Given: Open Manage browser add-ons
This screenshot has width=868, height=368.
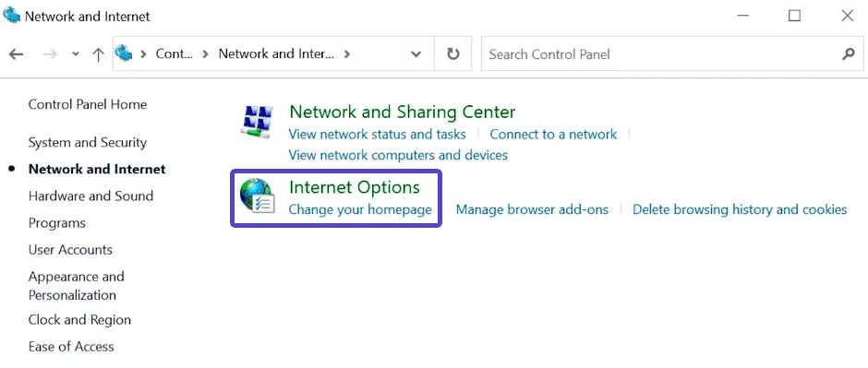Looking at the screenshot, I should point(532,209).
